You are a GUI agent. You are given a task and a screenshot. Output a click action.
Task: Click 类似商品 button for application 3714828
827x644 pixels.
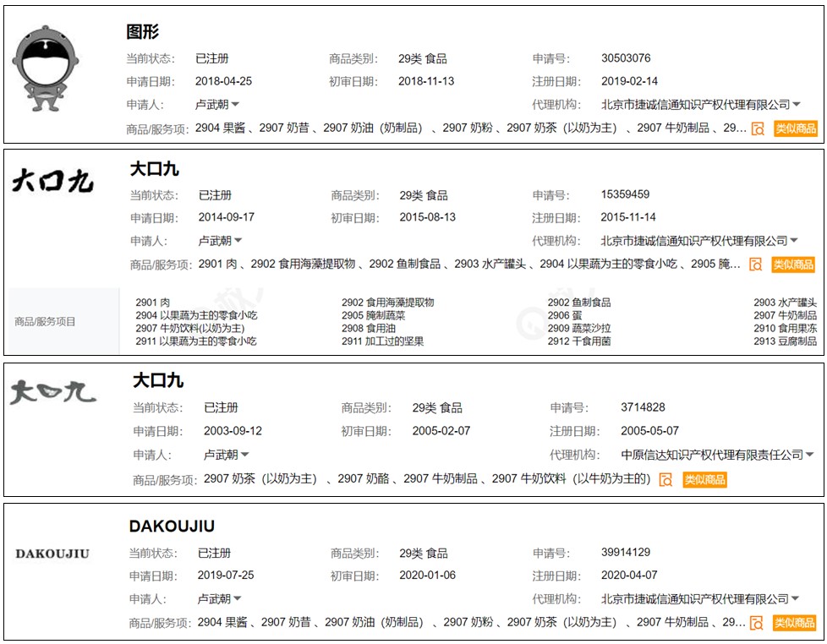tap(704, 479)
